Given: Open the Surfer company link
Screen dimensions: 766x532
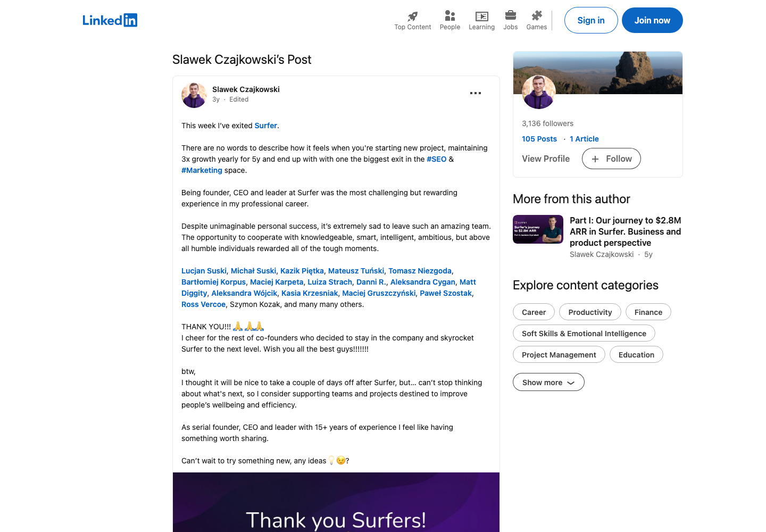Looking at the screenshot, I should [x=266, y=126].
